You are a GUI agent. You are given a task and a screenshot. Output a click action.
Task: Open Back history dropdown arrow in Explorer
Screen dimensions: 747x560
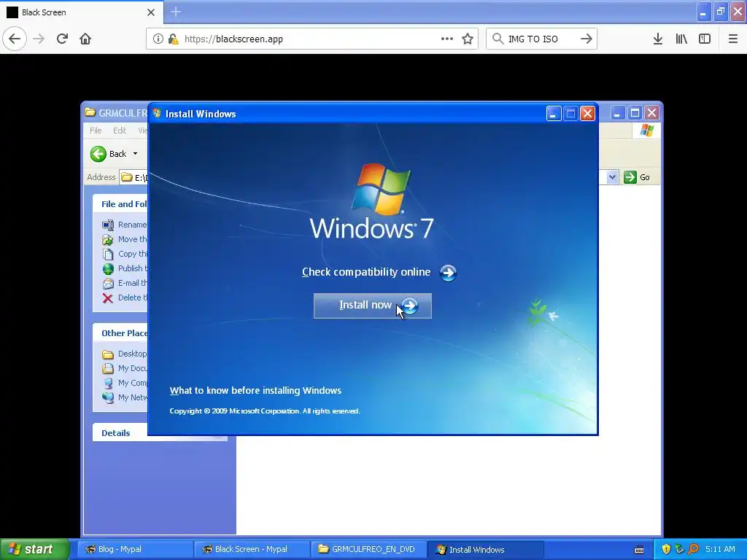(135, 154)
